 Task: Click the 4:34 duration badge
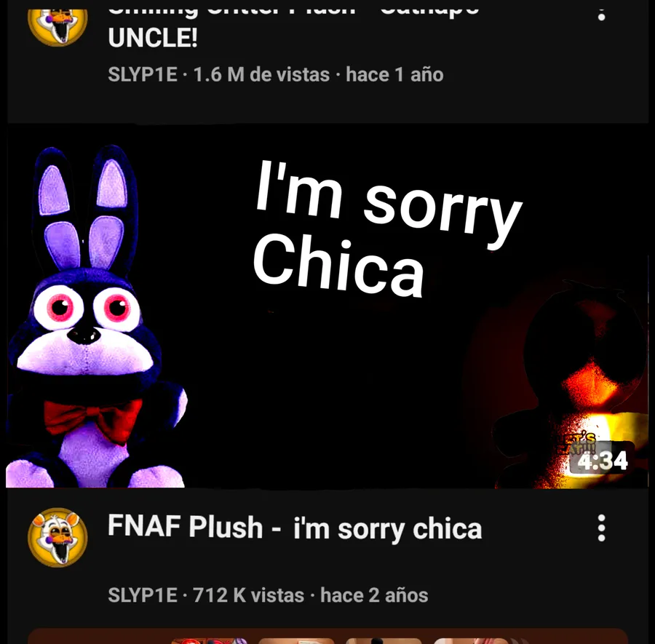(602, 461)
